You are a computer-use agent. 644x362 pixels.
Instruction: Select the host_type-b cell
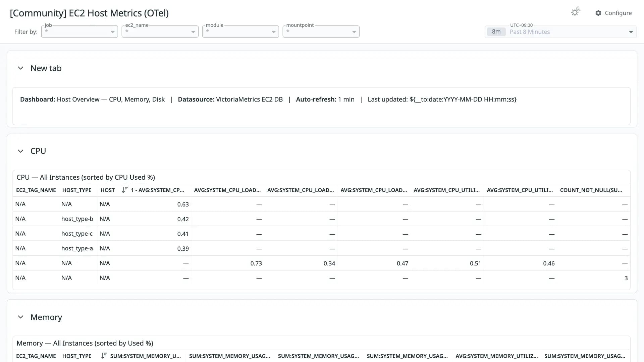click(x=77, y=219)
